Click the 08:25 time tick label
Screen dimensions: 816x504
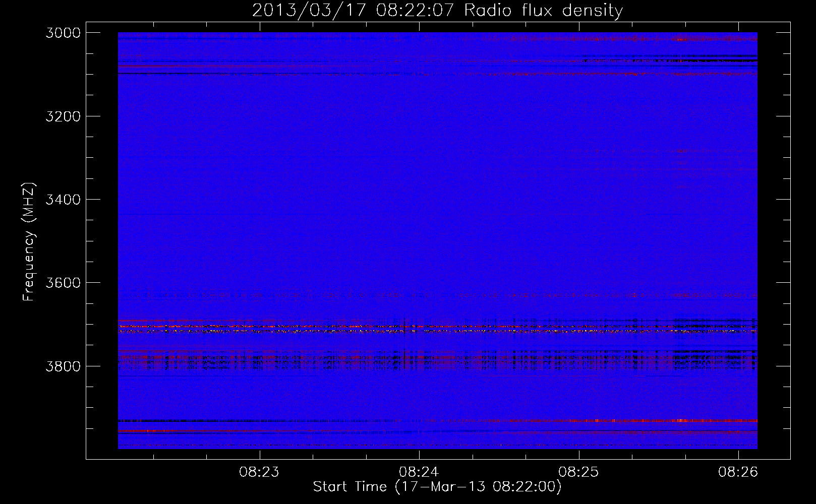(x=579, y=472)
